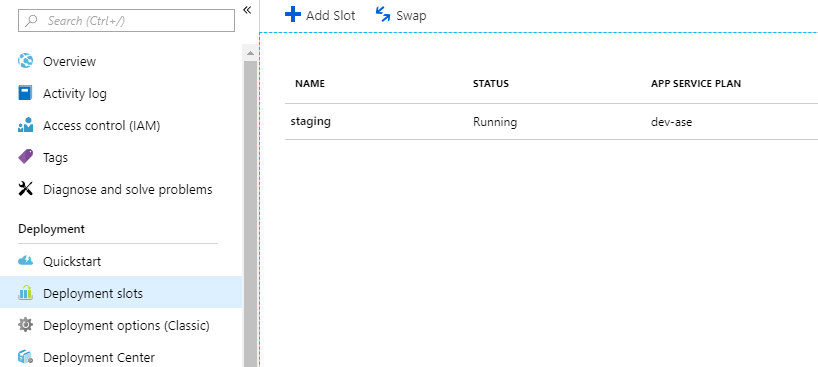This screenshot has width=818, height=367.
Task: Sort by the NAME column header
Action: (310, 84)
